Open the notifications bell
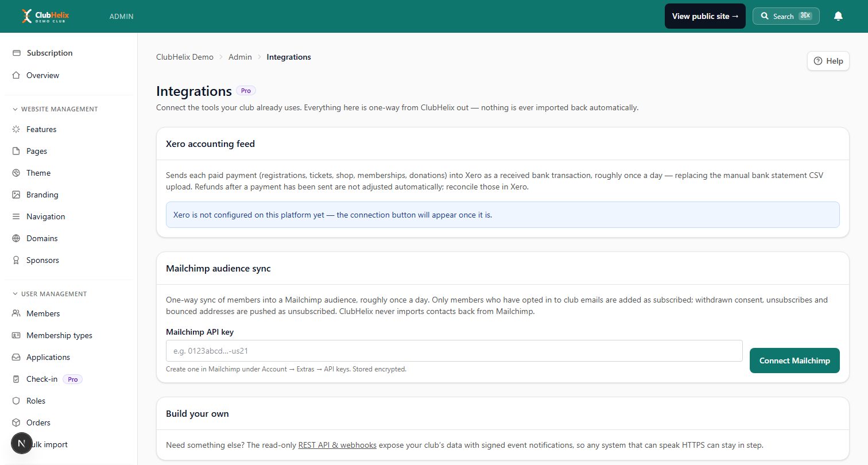 [838, 16]
